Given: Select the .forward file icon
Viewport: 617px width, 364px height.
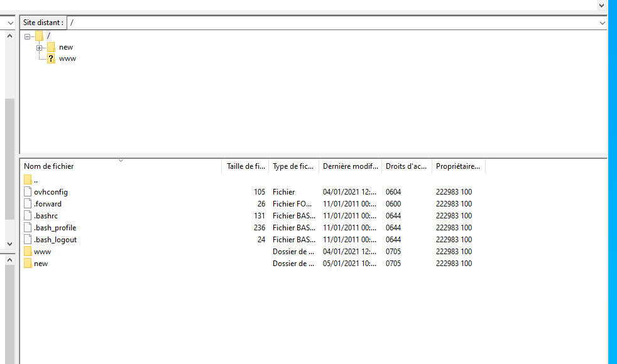Looking at the screenshot, I should 28,204.
